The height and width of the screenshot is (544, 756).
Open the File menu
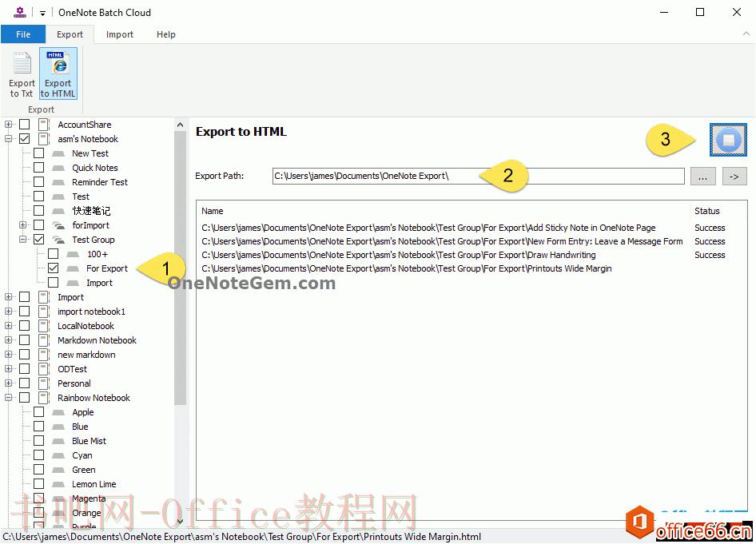[23, 34]
